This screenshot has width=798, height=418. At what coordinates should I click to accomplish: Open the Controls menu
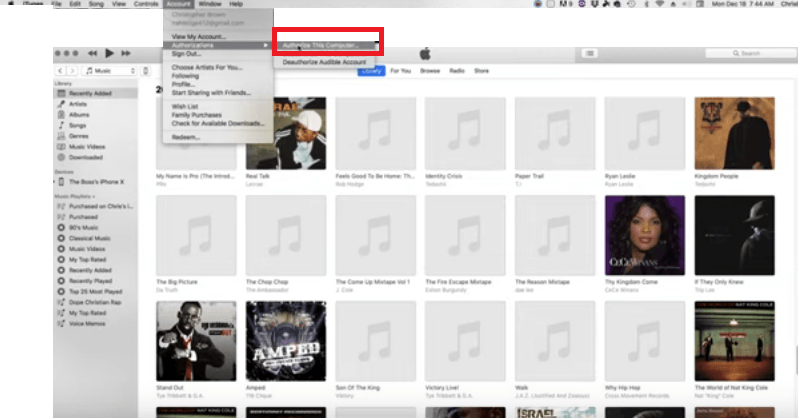coord(146,4)
